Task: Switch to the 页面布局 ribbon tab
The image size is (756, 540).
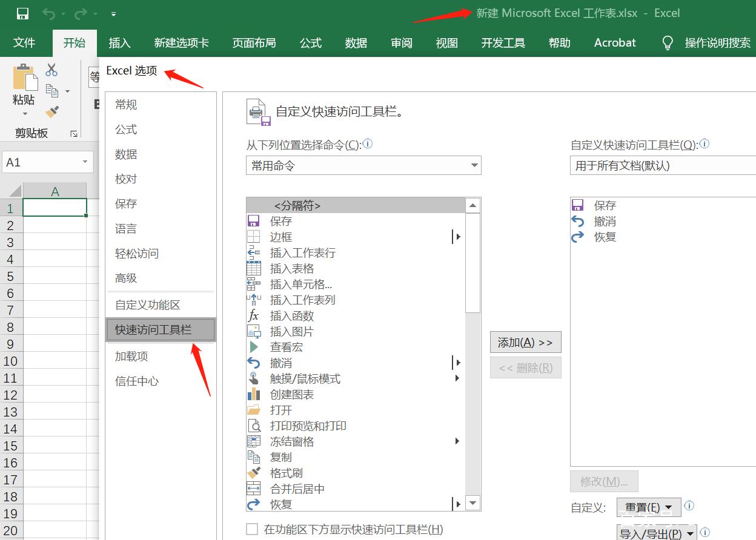Action: 254,42
